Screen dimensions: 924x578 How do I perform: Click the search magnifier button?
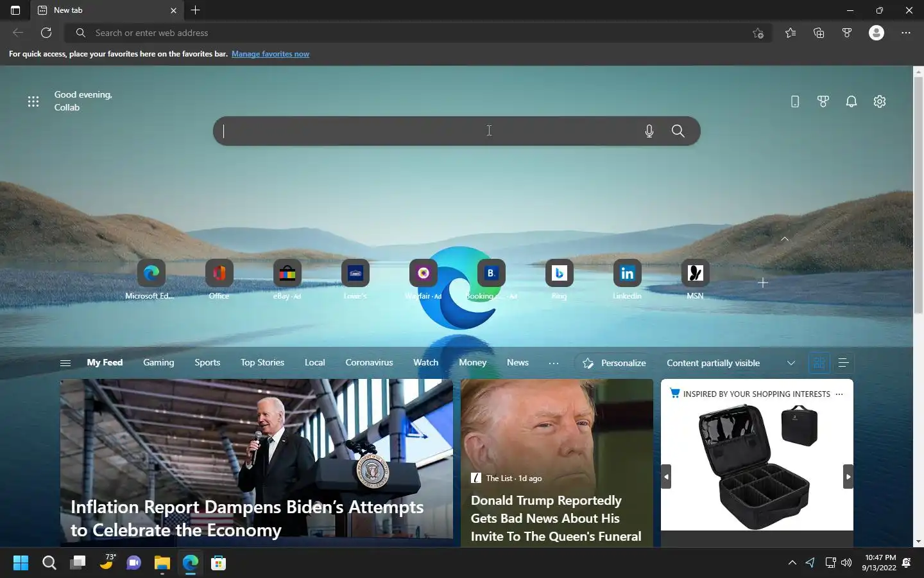coord(678,131)
